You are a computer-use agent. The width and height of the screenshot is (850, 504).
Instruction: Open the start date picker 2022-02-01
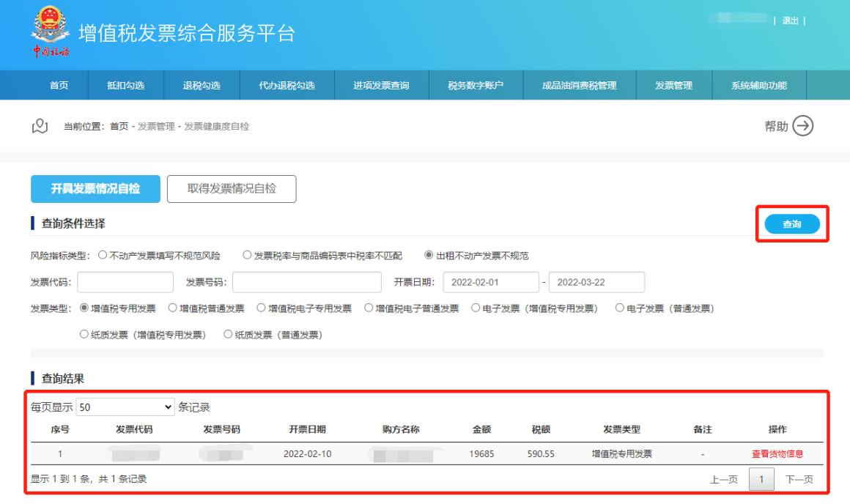tap(487, 282)
